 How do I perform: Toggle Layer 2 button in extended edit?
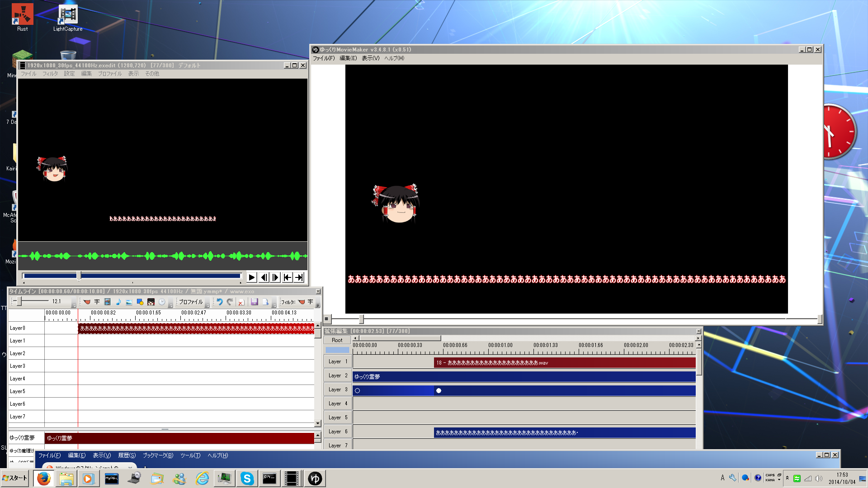[x=338, y=375]
